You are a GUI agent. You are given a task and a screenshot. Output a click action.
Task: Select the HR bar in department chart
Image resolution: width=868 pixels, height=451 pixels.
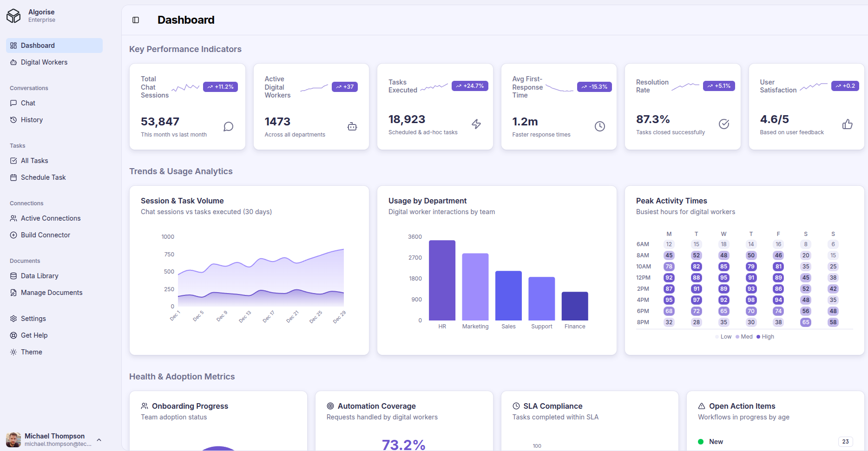(442, 280)
